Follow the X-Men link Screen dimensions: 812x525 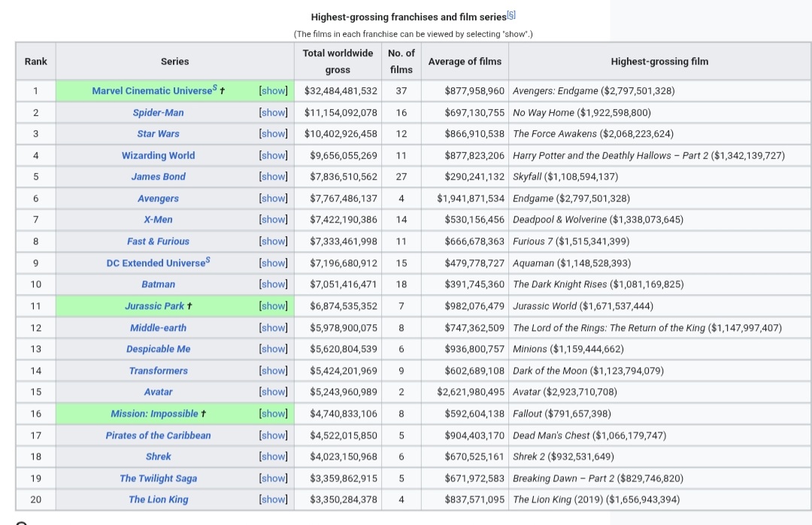coord(158,220)
